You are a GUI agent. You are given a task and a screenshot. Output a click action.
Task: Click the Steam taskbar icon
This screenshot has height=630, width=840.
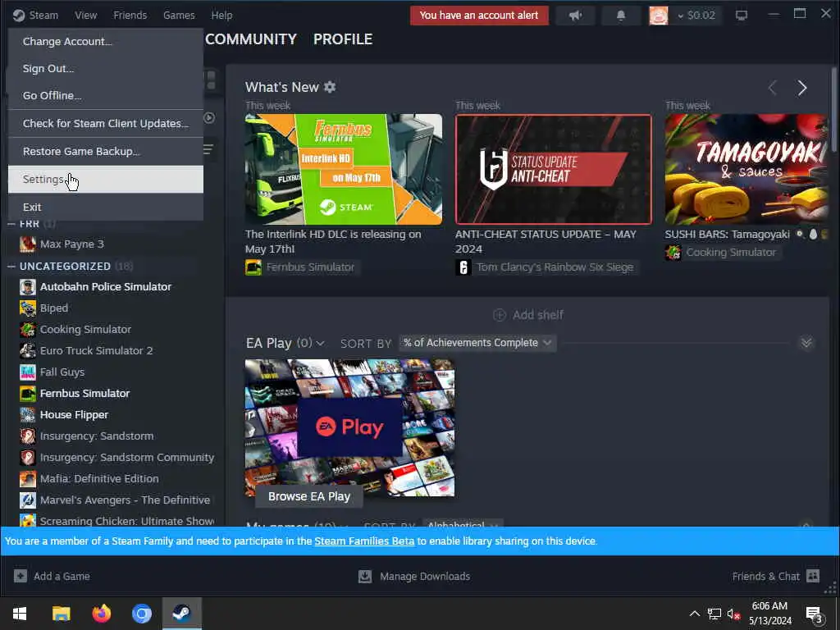pos(182,614)
